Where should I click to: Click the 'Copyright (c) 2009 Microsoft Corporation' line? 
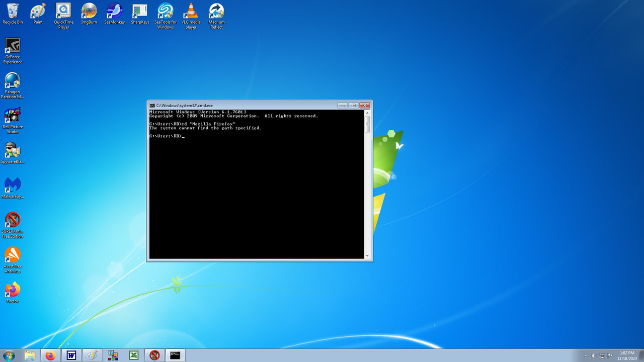233,116
